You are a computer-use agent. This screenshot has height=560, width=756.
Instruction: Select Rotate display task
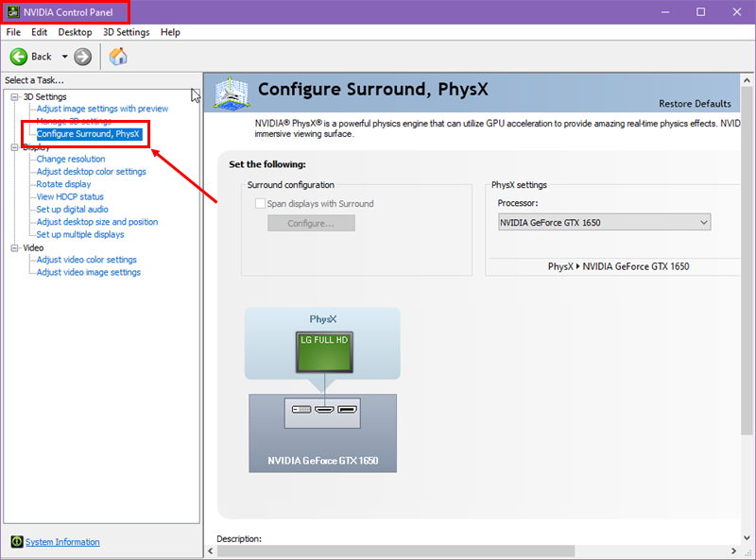pos(63,184)
